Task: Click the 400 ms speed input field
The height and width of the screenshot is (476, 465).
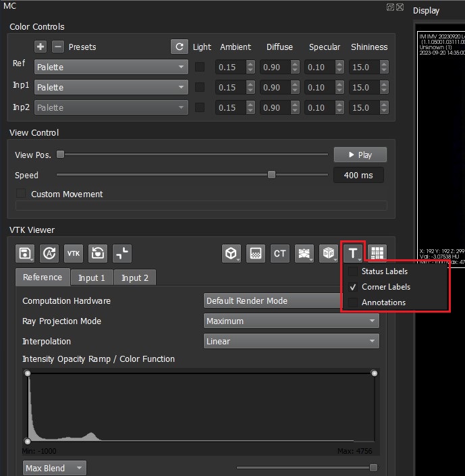Action: click(x=358, y=175)
